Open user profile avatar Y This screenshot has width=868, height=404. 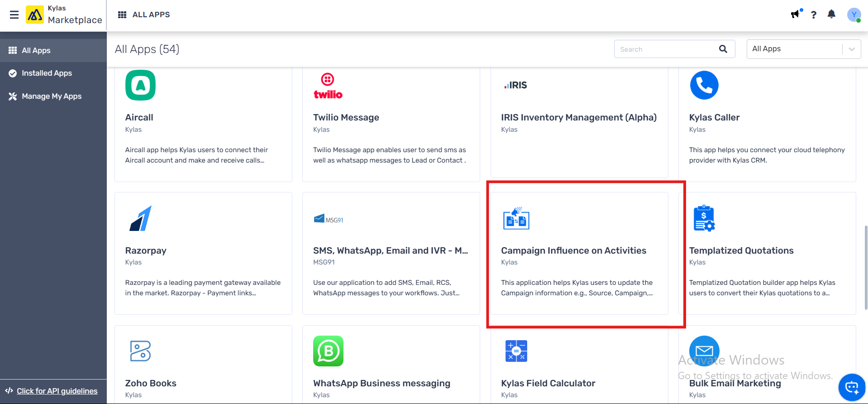854,14
